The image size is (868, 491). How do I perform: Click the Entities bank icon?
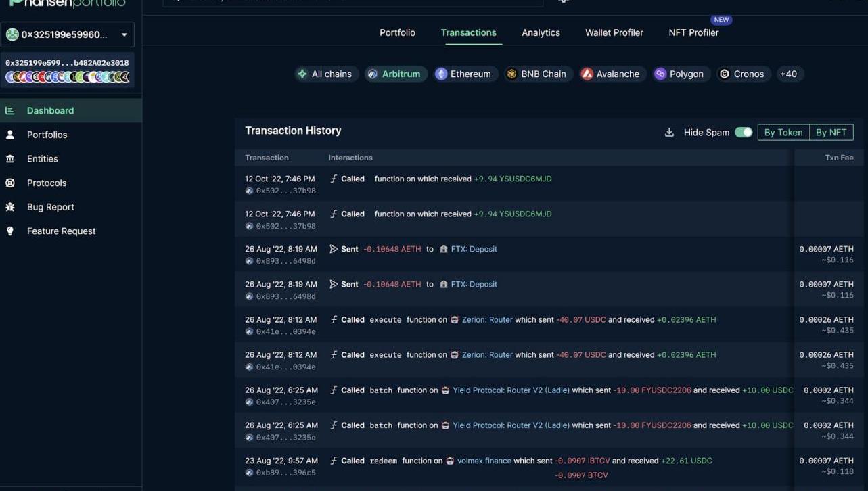10,159
